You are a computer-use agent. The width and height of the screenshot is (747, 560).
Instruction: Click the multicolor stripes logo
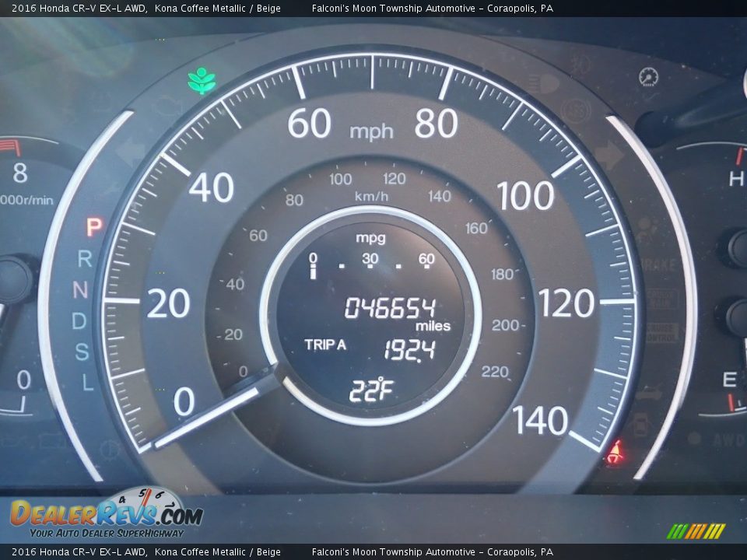[x=696, y=531]
